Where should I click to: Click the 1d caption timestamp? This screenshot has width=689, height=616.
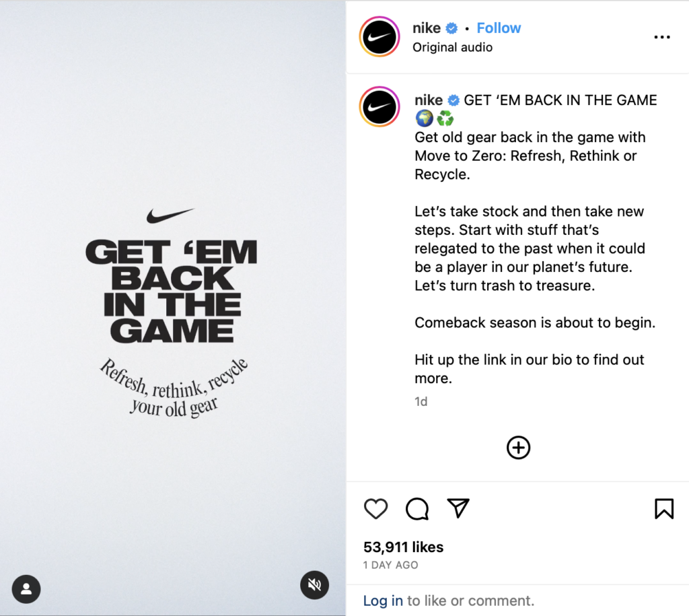[x=421, y=402]
